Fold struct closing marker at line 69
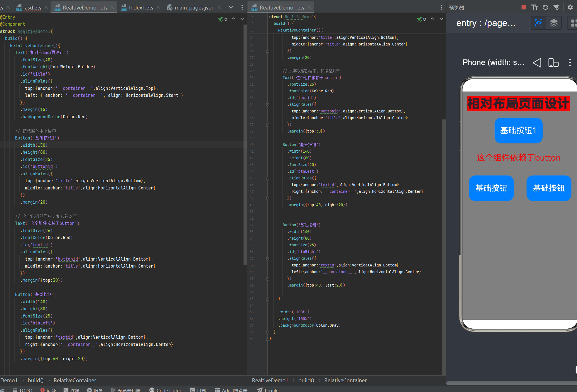This screenshot has height=392, width=577. (268, 339)
